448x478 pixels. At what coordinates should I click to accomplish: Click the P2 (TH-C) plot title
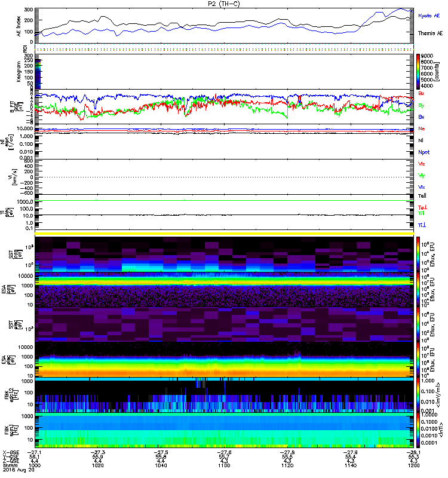[224, 4]
